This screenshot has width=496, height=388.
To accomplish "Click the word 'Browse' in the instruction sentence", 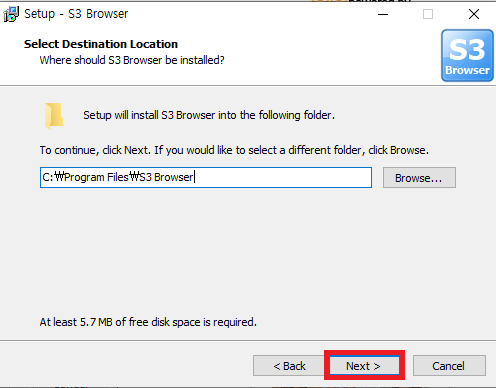I will tap(408, 150).
